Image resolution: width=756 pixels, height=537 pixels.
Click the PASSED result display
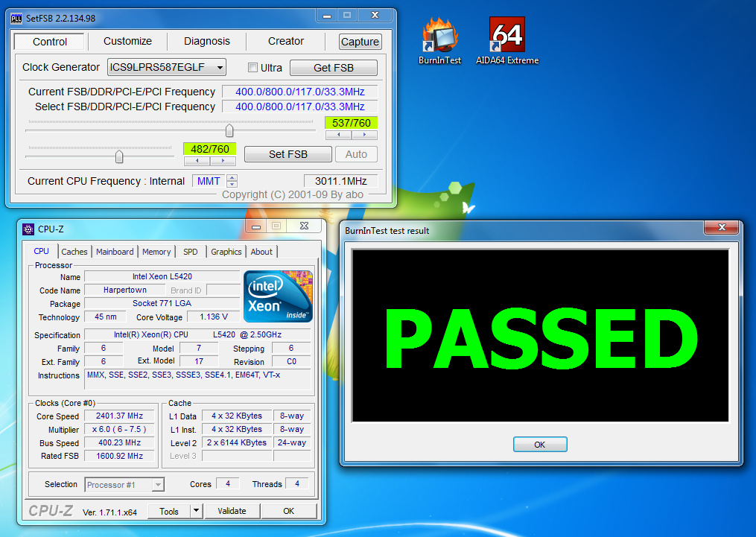tap(540, 335)
